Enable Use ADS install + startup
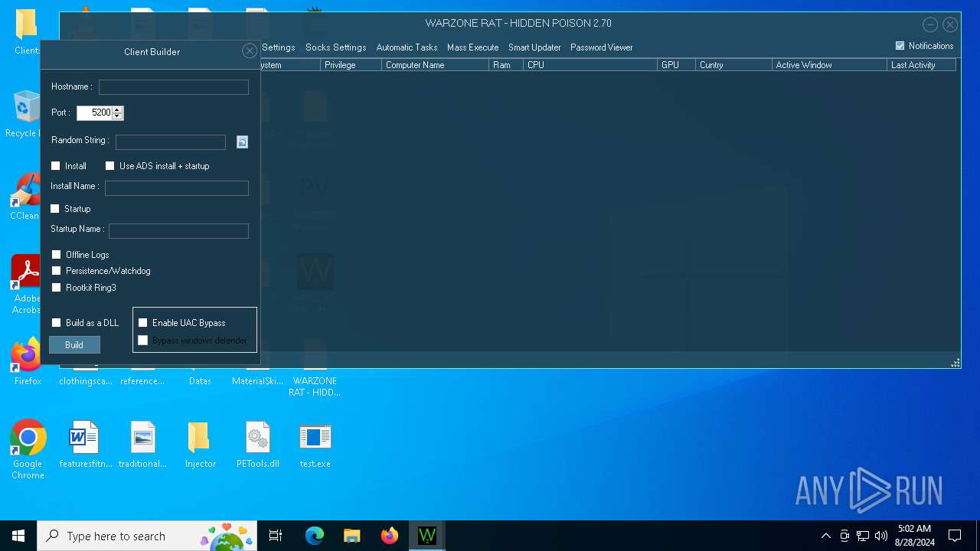This screenshot has height=551, width=980. point(109,166)
